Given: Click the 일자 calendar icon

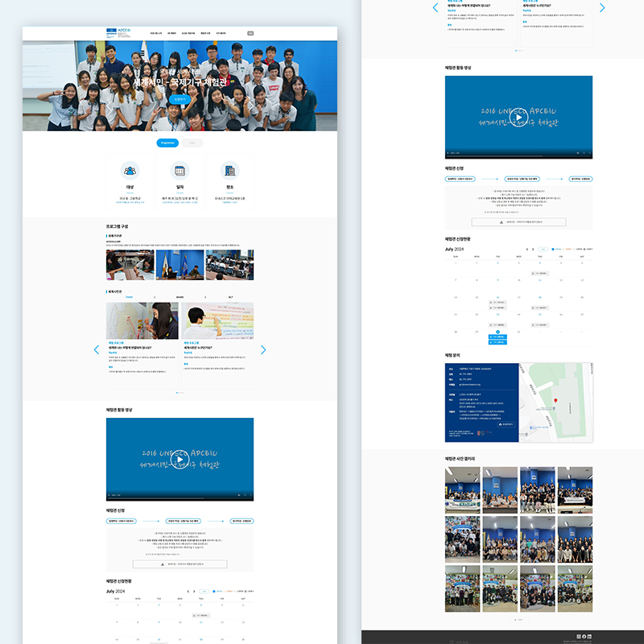Looking at the screenshot, I should point(180,171).
